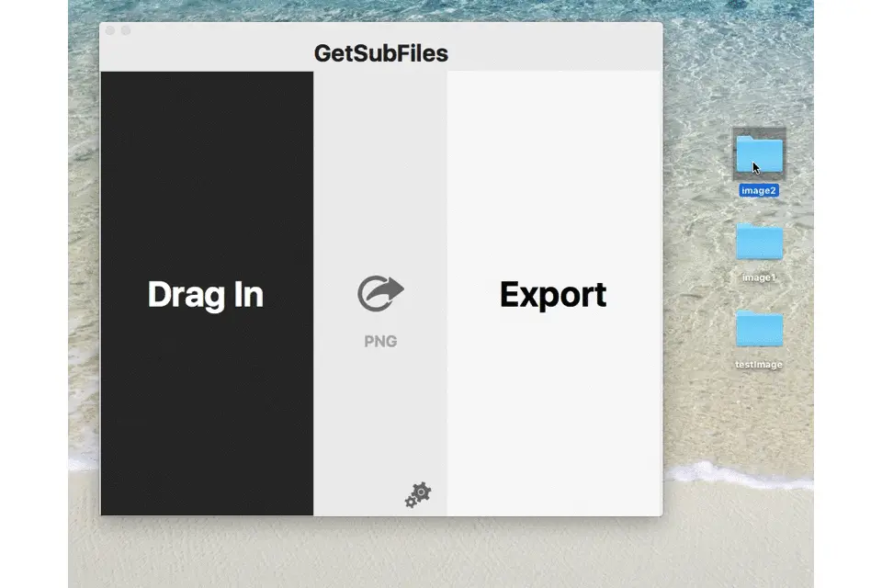Viewport: 882px width, 588px height.
Task: Click the PNG format label
Action: click(x=380, y=341)
